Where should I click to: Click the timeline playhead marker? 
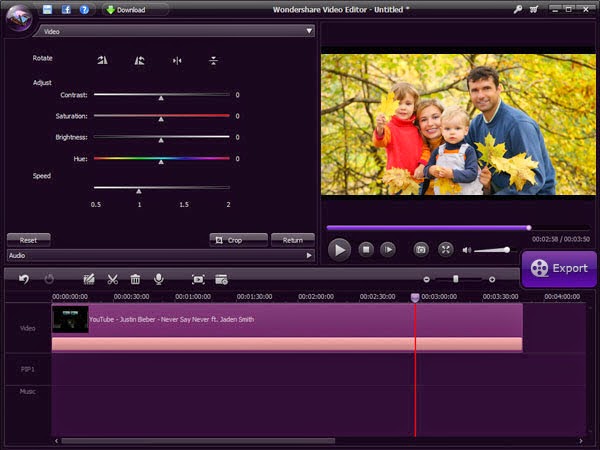click(415, 297)
